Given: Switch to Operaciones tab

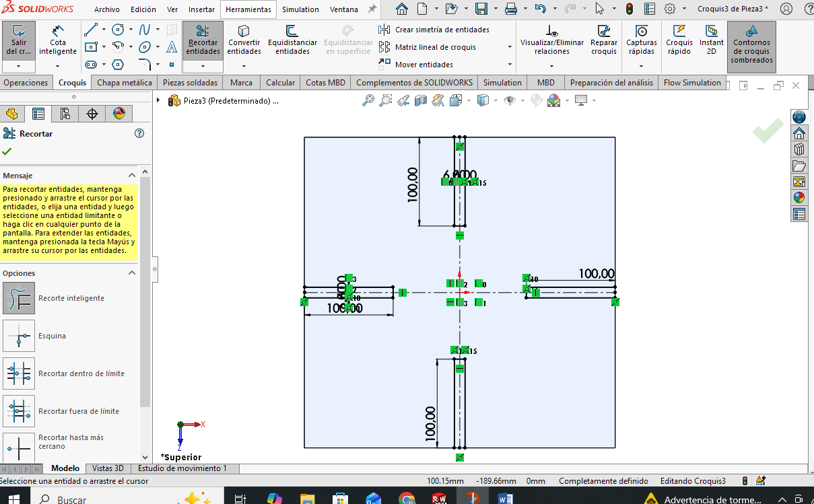Looking at the screenshot, I should 26,83.
